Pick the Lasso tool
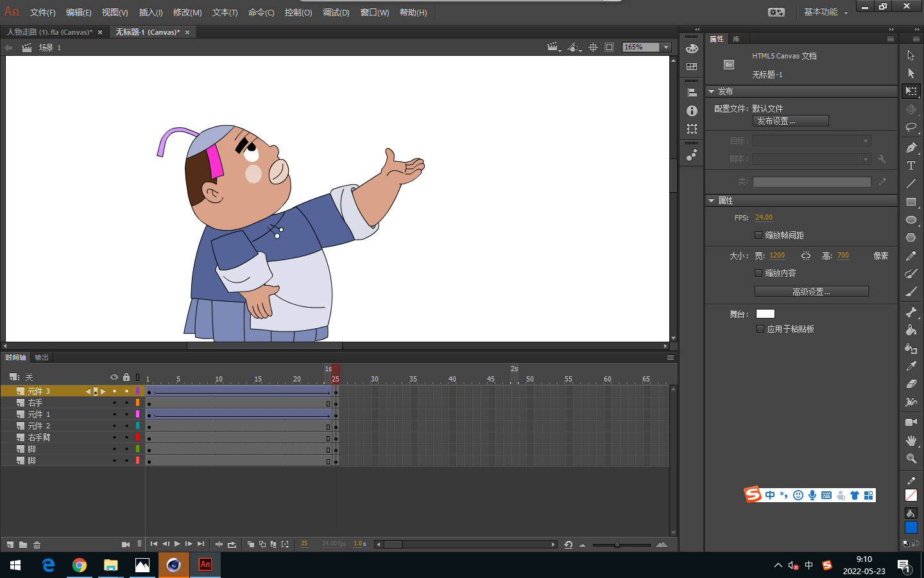Viewport: 924px width, 578px height. click(911, 127)
